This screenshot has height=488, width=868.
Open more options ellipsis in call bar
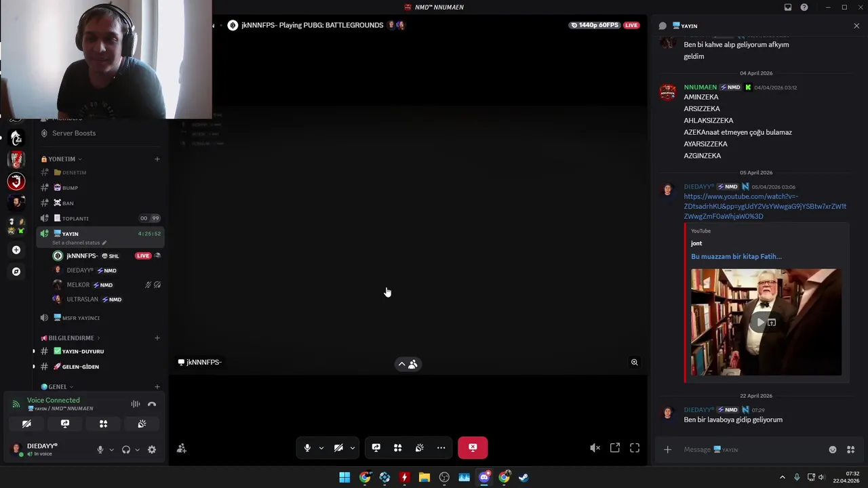[x=441, y=448]
